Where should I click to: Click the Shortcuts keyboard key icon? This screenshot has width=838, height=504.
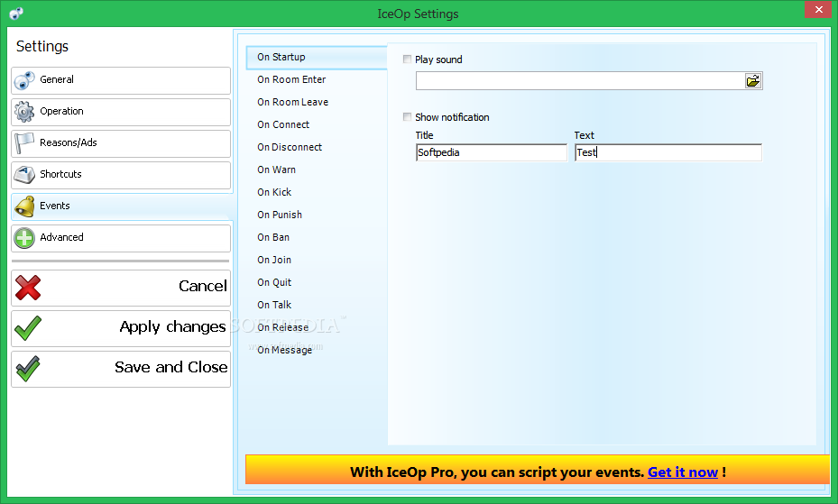pos(24,175)
